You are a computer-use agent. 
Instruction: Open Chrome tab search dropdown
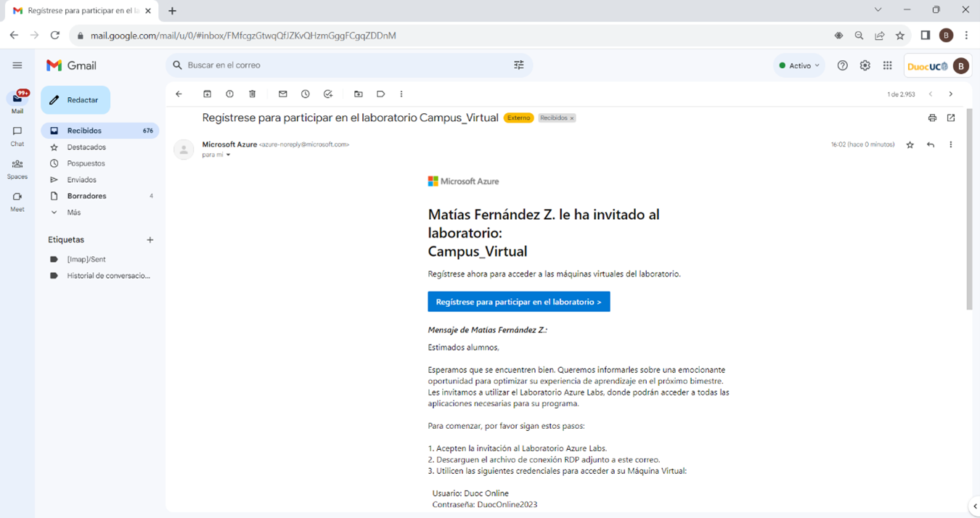pos(878,10)
